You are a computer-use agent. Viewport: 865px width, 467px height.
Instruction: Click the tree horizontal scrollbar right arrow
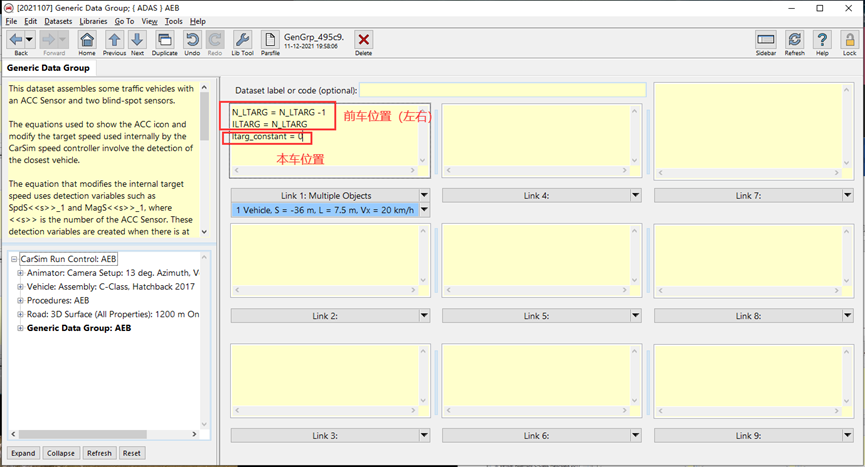[194, 434]
